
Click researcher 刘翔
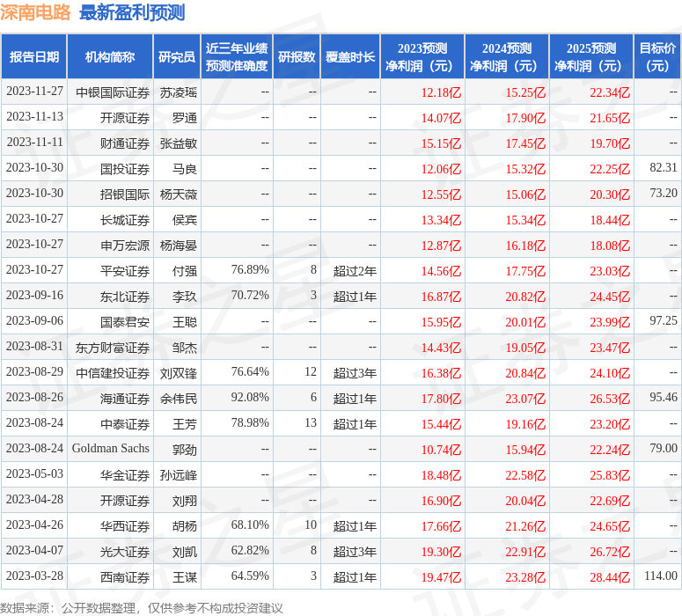click(x=185, y=501)
